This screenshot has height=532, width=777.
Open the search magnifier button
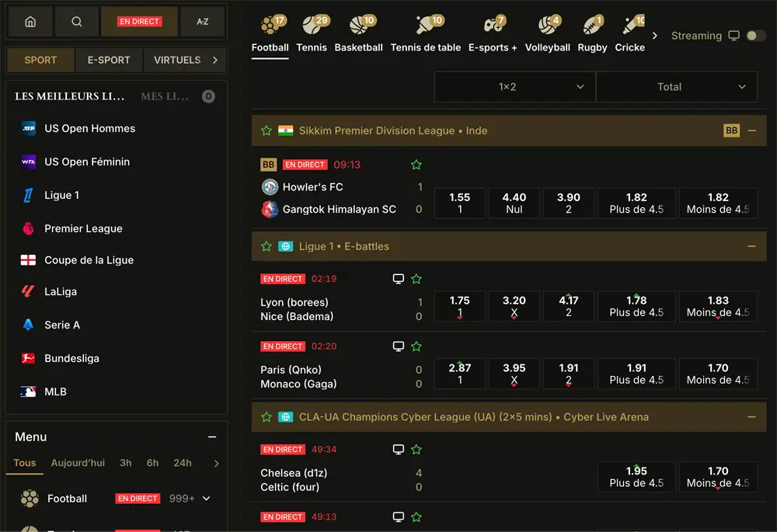point(76,21)
